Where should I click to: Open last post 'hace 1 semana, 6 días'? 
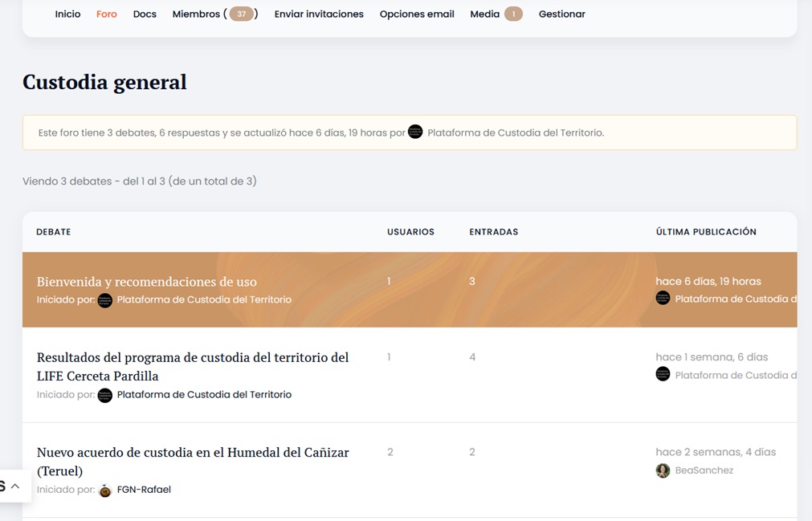click(712, 357)
